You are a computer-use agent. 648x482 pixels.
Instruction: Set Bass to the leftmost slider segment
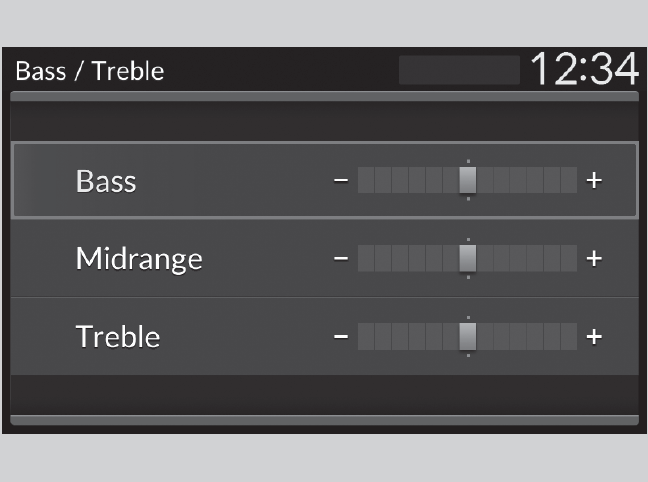tap(366, 180)
